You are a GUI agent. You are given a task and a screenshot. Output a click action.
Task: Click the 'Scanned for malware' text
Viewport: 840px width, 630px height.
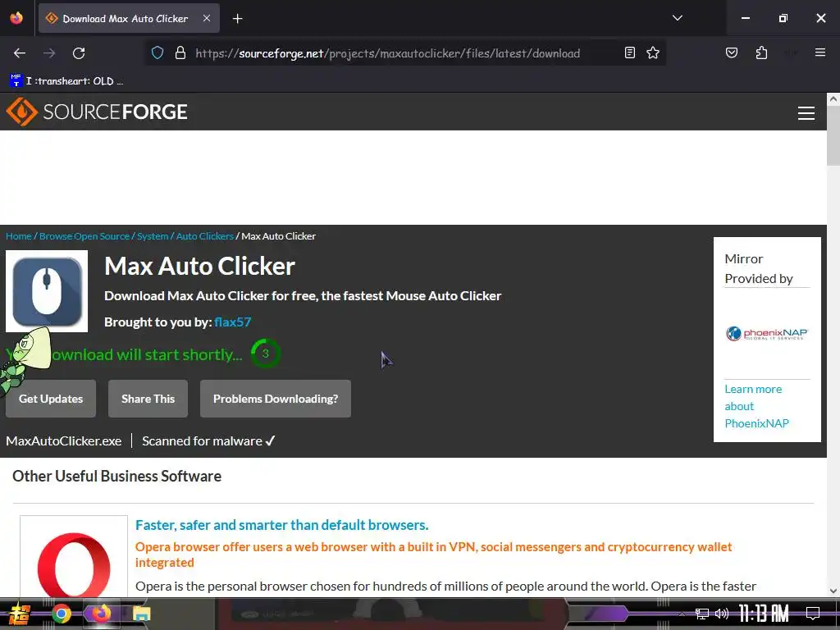(x=208, y=441)
